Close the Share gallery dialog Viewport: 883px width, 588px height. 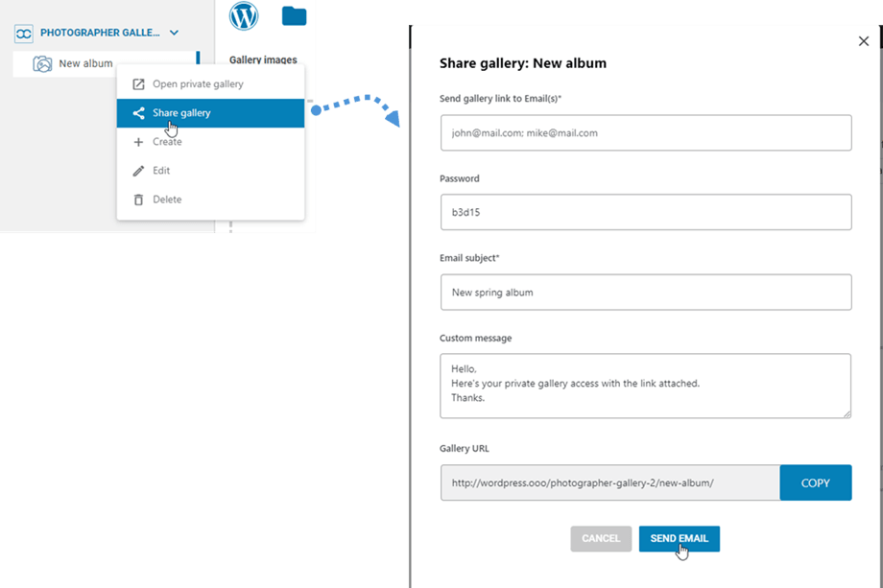pos(863,41)
